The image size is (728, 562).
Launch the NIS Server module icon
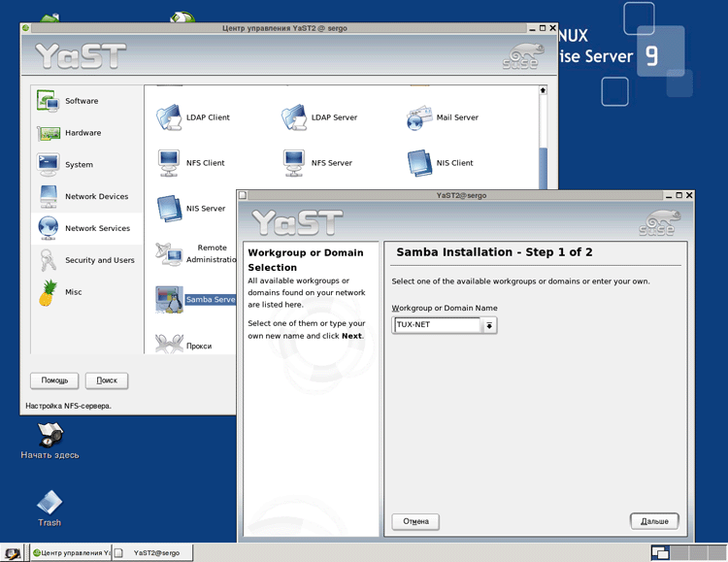coord(169,208)
